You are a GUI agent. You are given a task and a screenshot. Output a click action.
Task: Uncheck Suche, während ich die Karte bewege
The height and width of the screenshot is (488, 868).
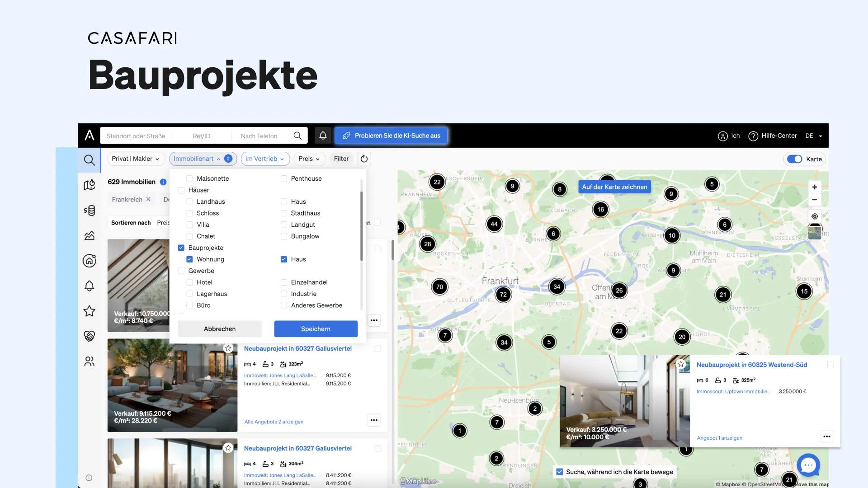click(560, 472)
